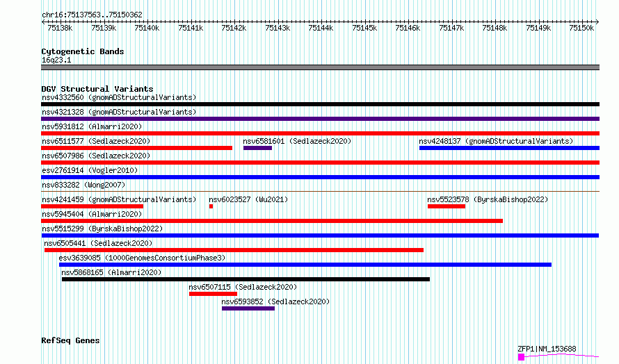Click the nsv6507115 short red bar
619x364 pixels.
pos(214,294)
